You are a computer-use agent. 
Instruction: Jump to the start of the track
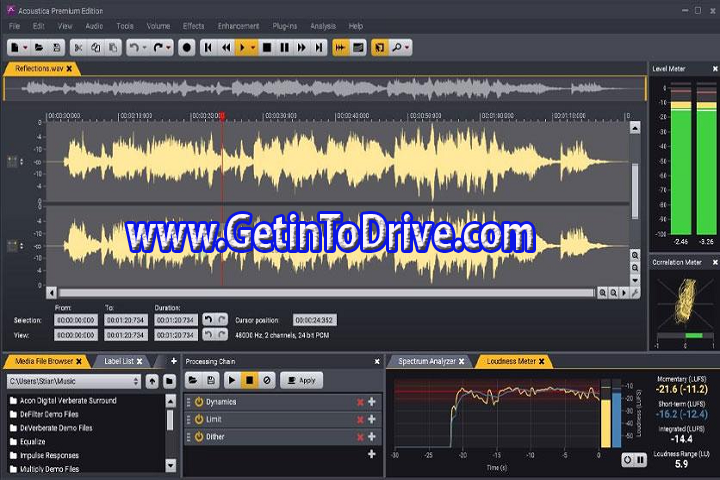coord(208,47)
